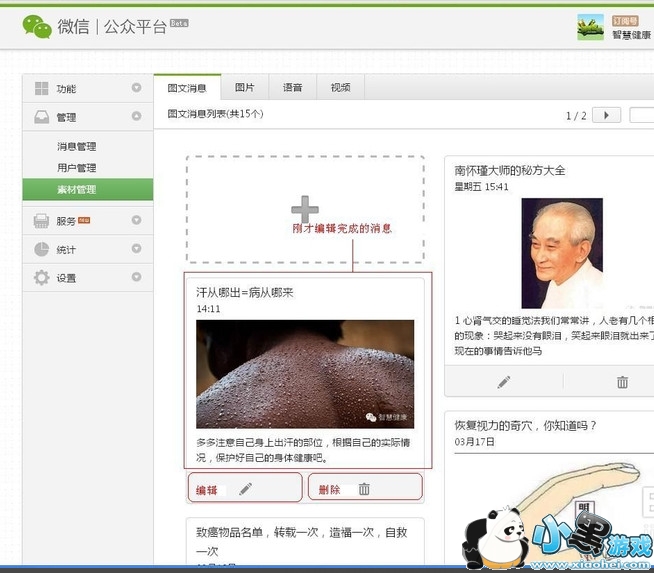This screenshot has width=654, height=573.
Task: Click the sweaty back cover image
Action: (305, 374)
